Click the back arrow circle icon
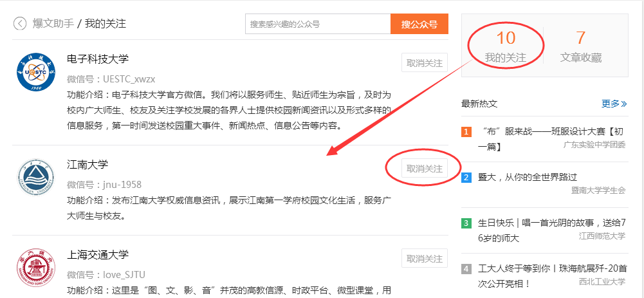The image size is (644, 298). point(20,24)
